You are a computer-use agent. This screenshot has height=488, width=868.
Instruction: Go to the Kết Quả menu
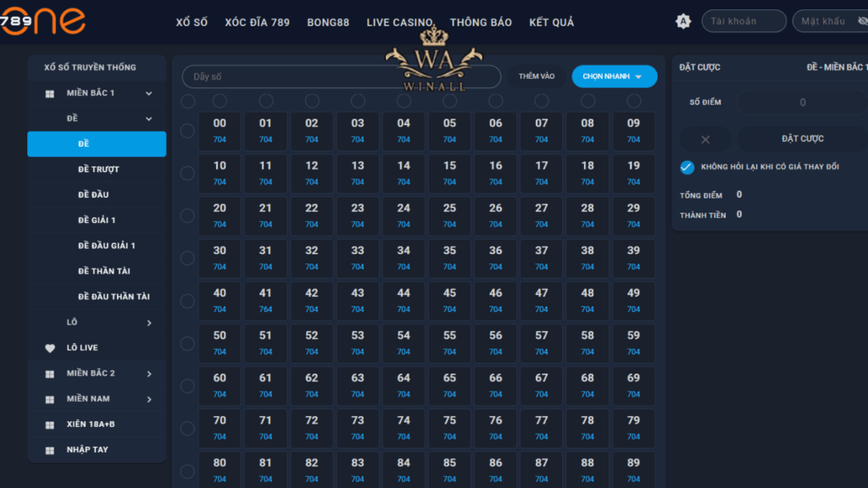551,23
